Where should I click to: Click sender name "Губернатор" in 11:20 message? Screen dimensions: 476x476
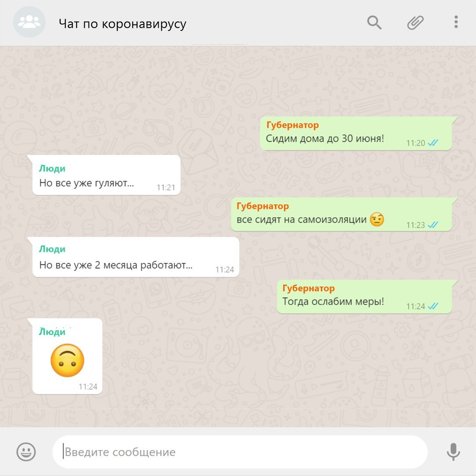pos(293,125)
